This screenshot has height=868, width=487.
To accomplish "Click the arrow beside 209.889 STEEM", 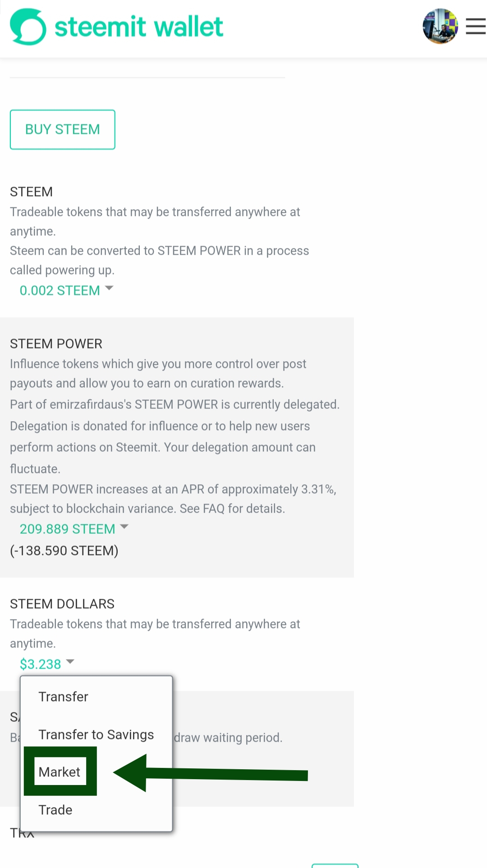I will (x=124, y=526).
